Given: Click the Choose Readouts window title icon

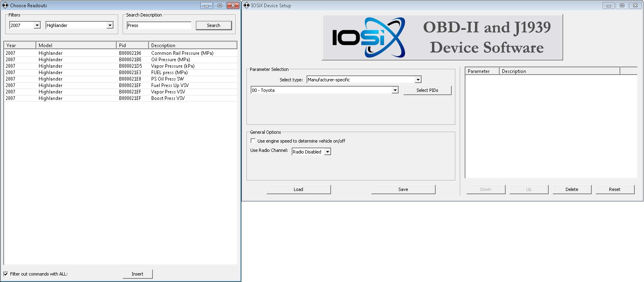Looking at the screenshot, I should point(5,5).
